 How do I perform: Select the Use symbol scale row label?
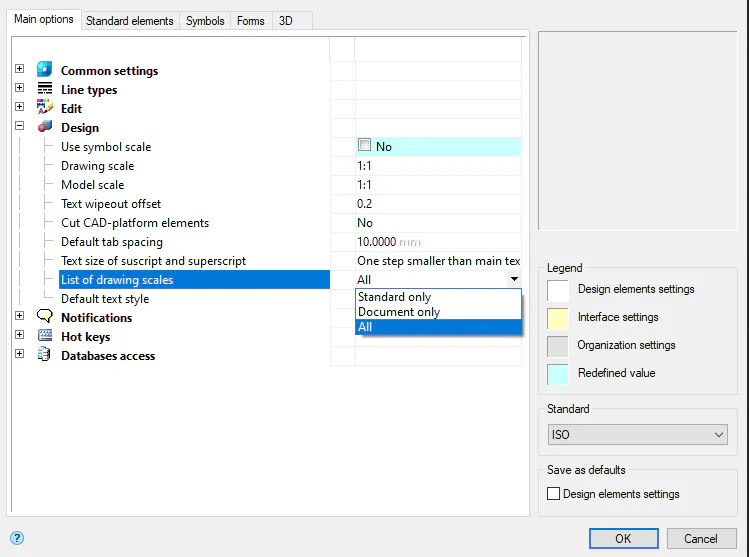(106, 147)
